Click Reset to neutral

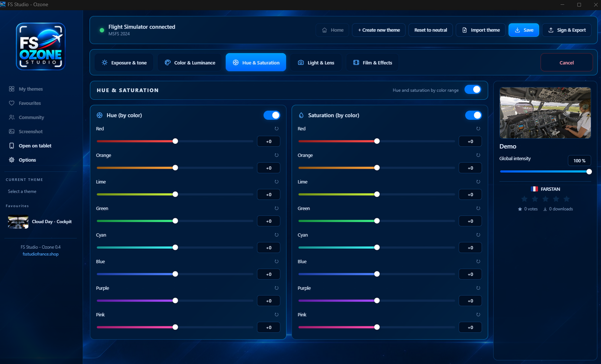click(x=431, y=30)
